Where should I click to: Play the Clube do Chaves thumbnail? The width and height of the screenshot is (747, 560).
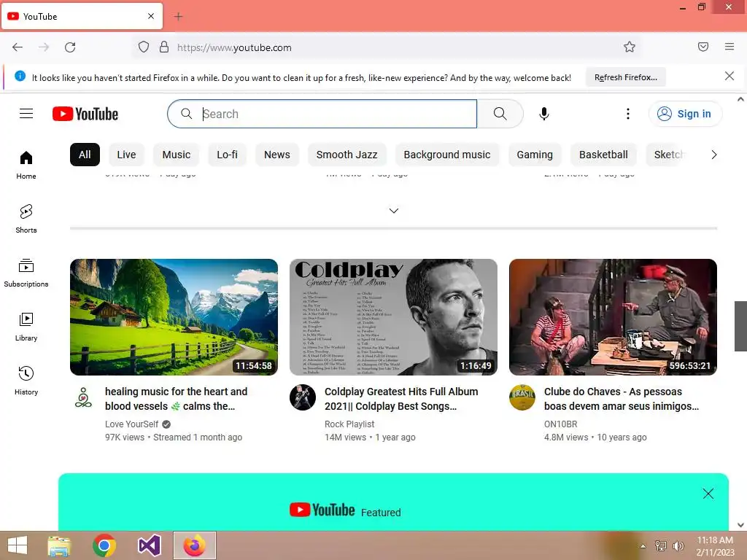coord(613,317)
